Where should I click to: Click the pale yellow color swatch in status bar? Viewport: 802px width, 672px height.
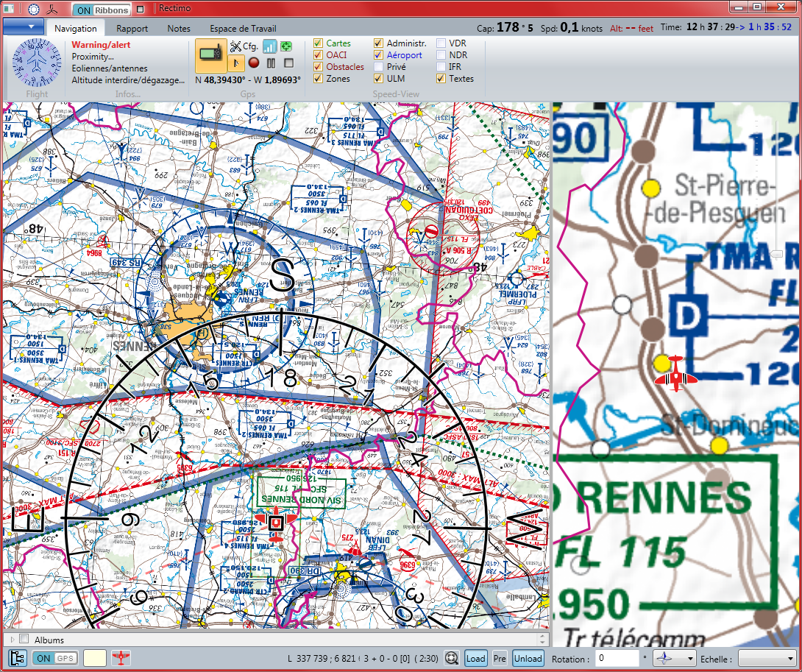95,658
